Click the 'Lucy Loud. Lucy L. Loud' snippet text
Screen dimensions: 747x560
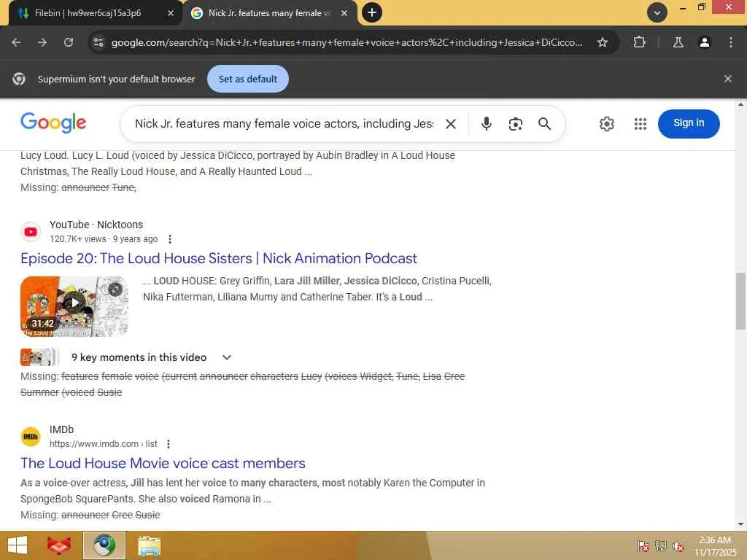pos(238,163)
